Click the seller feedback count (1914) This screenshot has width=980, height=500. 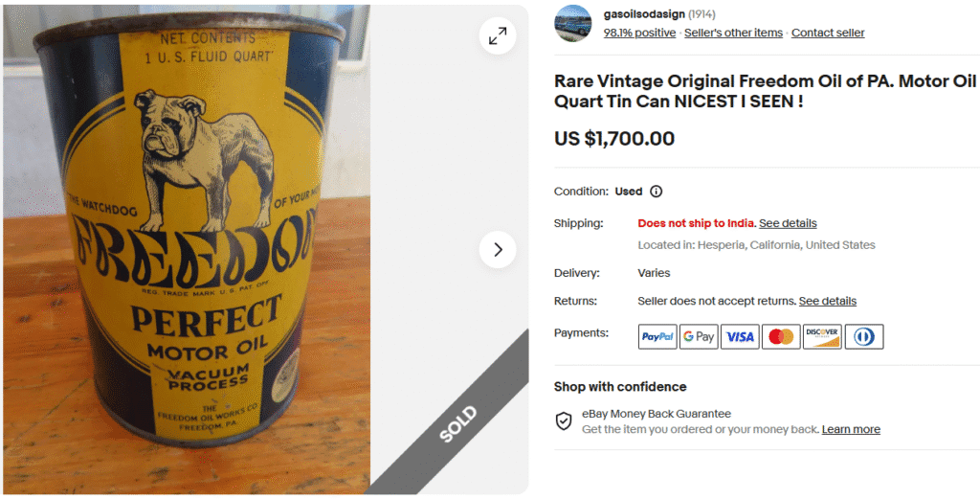[x=702, y=14]
